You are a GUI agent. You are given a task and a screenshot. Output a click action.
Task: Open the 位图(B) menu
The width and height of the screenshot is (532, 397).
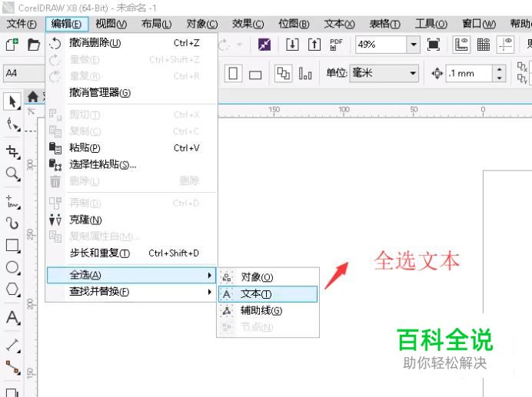tap(294, 24)
